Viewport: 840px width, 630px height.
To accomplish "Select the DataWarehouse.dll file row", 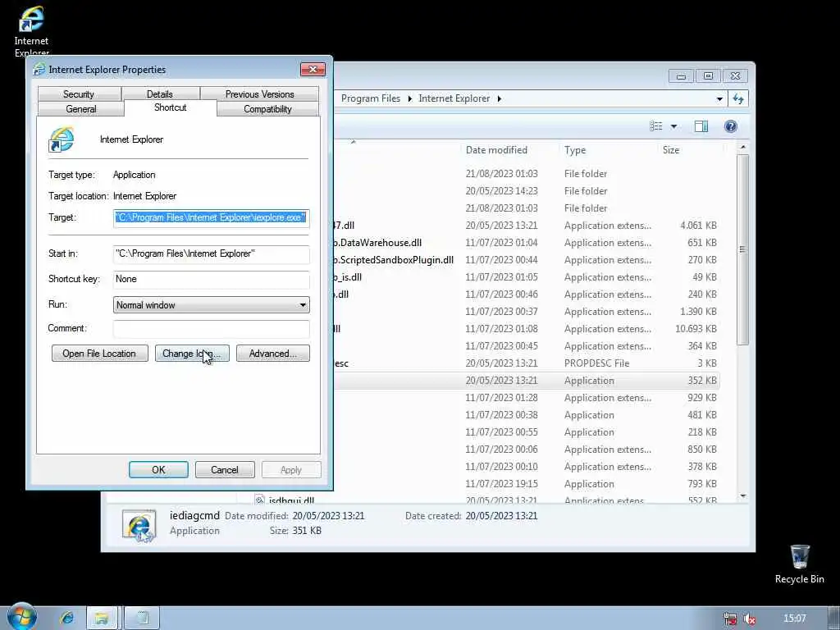I will click(526, 243).
